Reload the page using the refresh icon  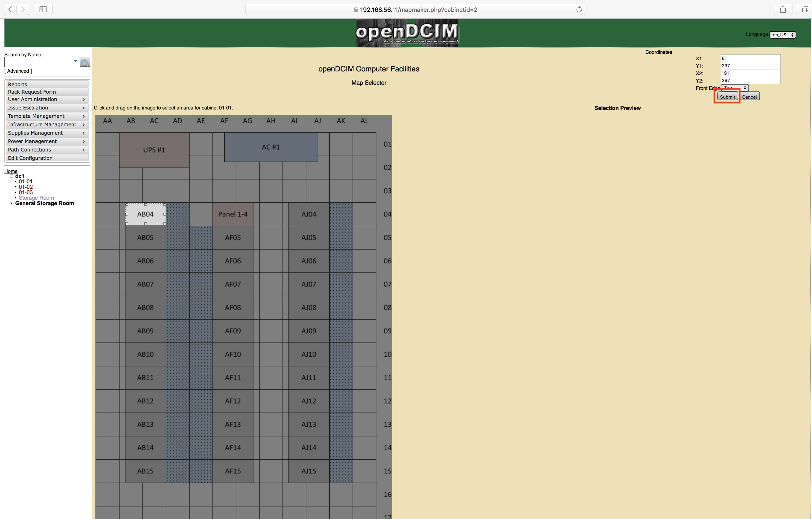coord(579,9)
